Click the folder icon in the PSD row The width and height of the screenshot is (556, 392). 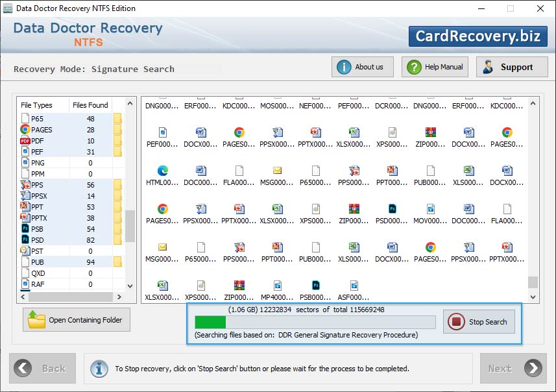(117, 240)
